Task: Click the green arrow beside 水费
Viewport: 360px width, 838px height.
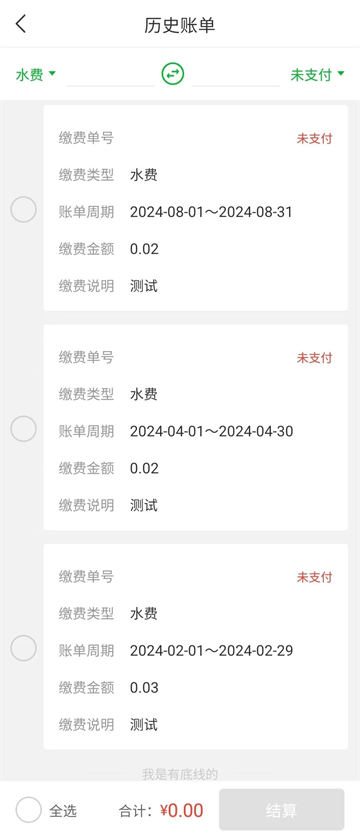Action: [x=52, y=74]
